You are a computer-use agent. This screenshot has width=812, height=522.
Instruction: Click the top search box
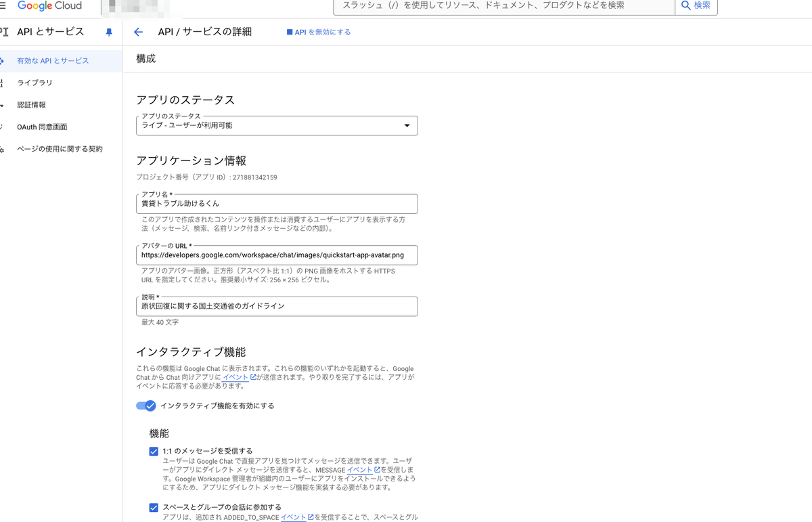(504, 5)
